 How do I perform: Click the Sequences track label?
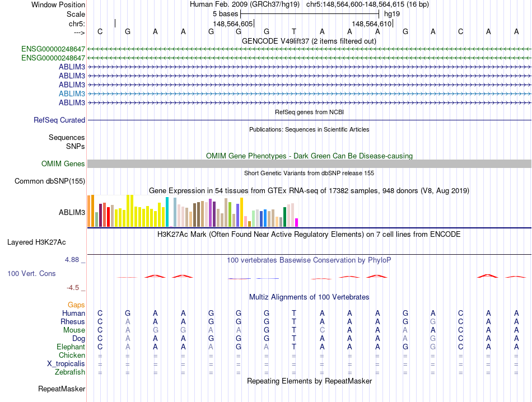(x=67, y=137)
